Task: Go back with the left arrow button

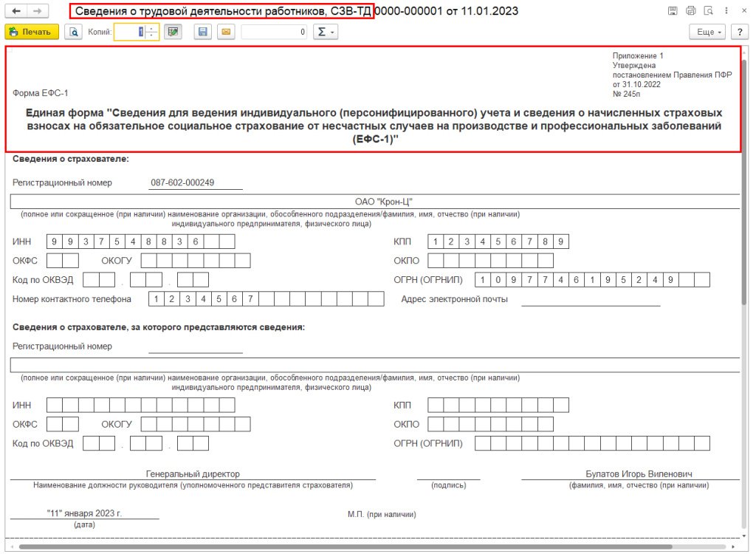Action: coord(16,12)
